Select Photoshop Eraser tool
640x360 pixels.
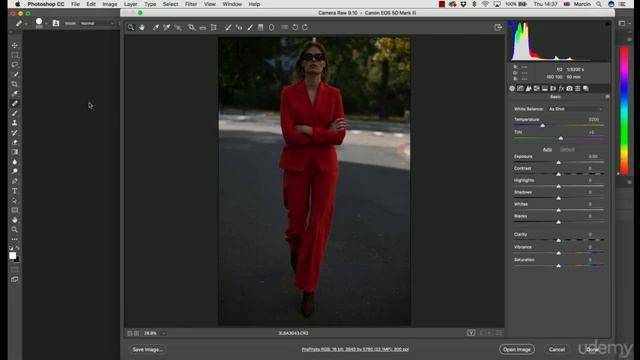click(x=15, y=142)
